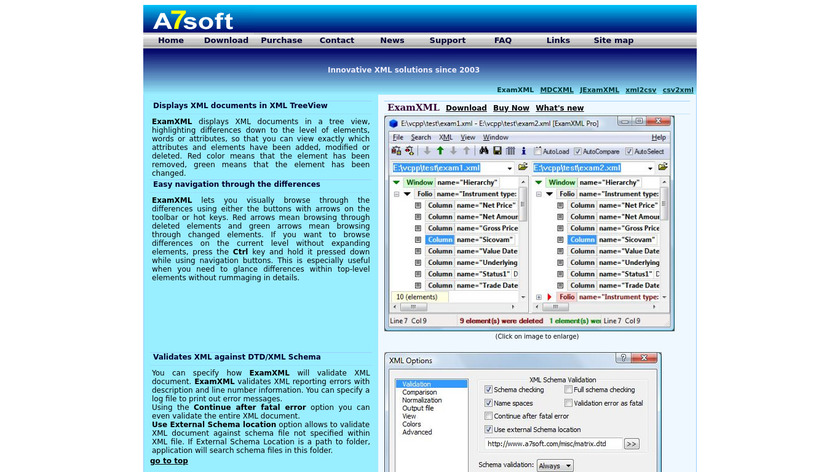Screen dimensions: 840x472
Task: Click Download link next to ExamXML heading
Action: click(x=466, y=108)
